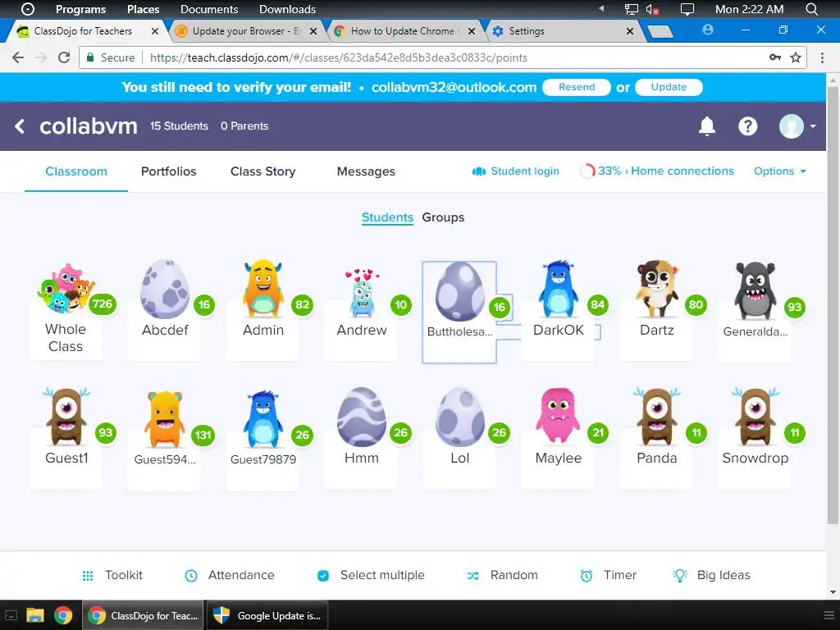Click the Update email button
The width and height of the screenshot is (840, 630).
pyautogui.click(x=669, y=87)
